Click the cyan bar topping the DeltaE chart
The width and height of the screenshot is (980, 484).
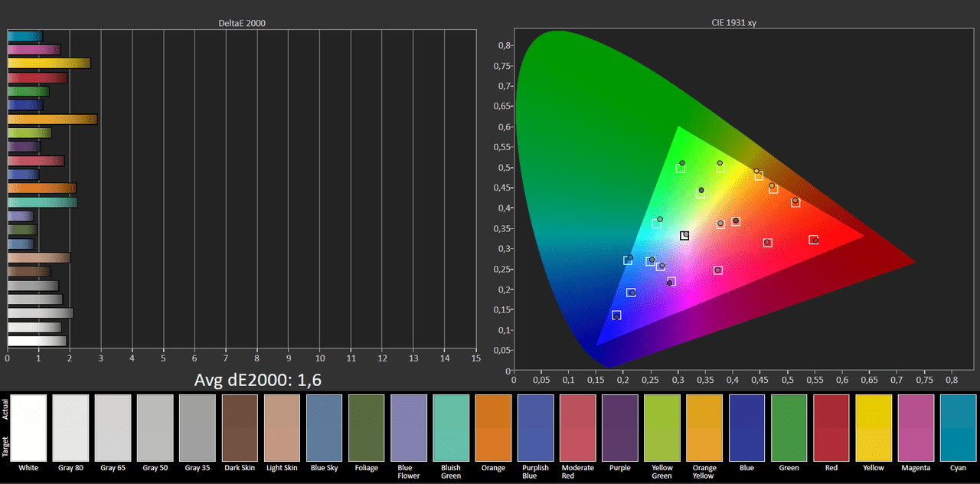tap(24, 36)
